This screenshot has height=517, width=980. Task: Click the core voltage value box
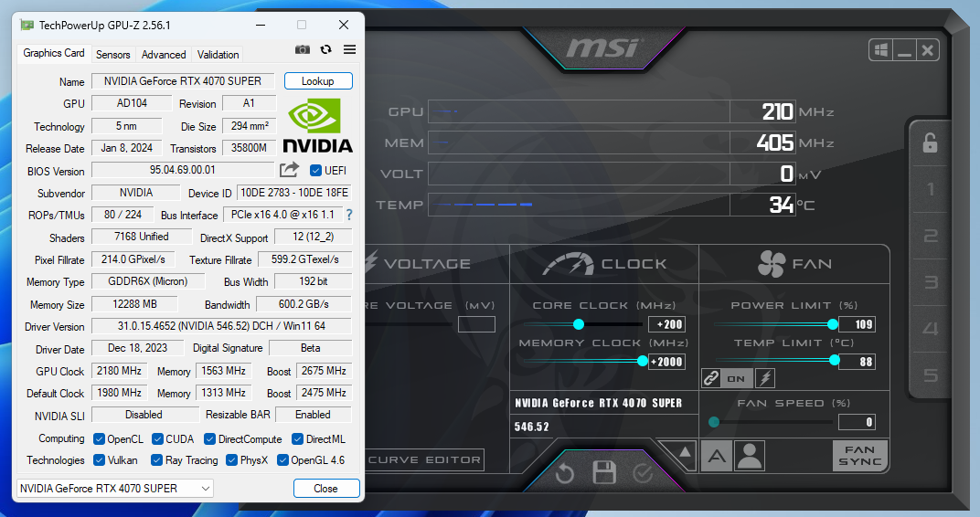click(476, 324)
